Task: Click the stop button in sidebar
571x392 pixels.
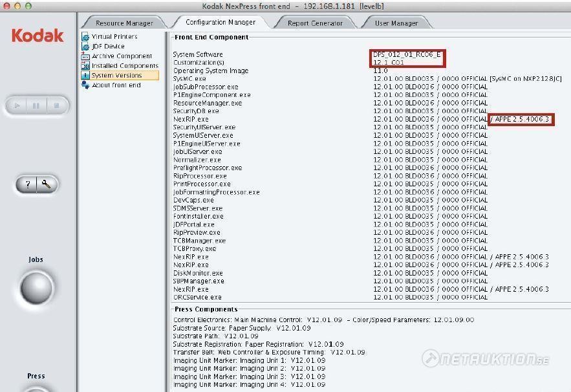Action: pyautogui.click(x=57, y=105)
